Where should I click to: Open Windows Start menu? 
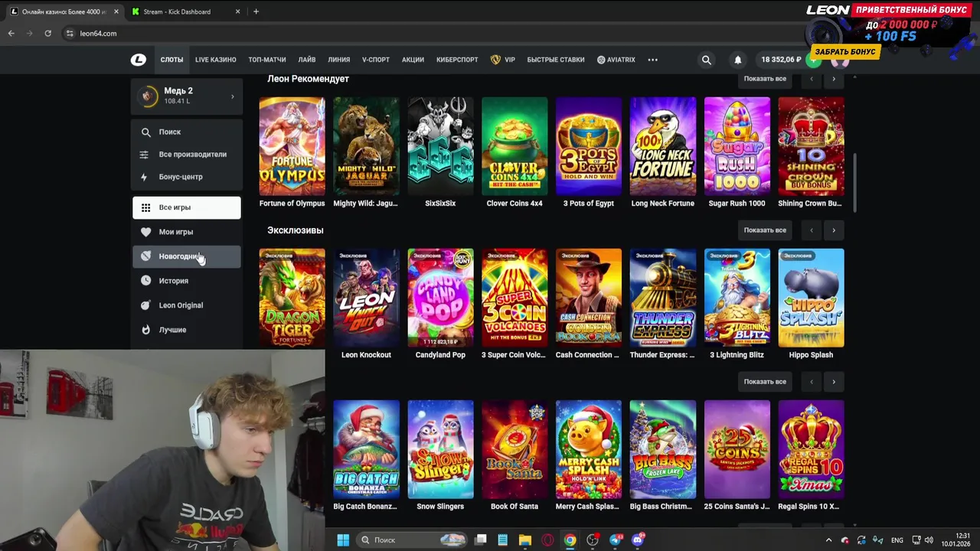[343, 540]
